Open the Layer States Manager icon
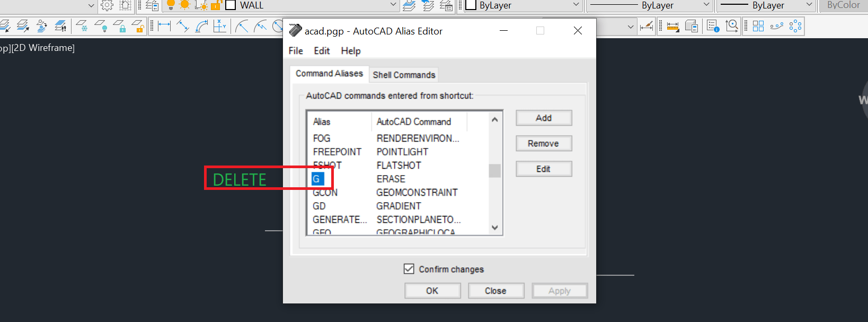 447,5
